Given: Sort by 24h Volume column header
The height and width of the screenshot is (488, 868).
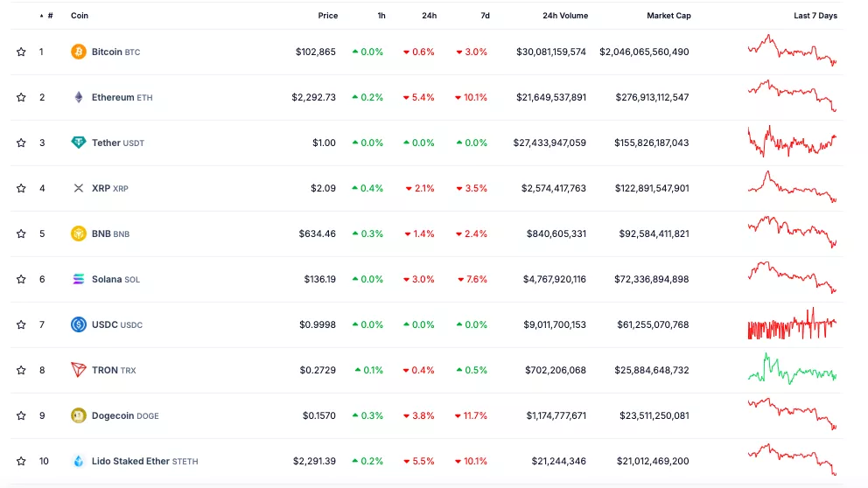Looking at the screenshot, I should [x=564, y=16].
